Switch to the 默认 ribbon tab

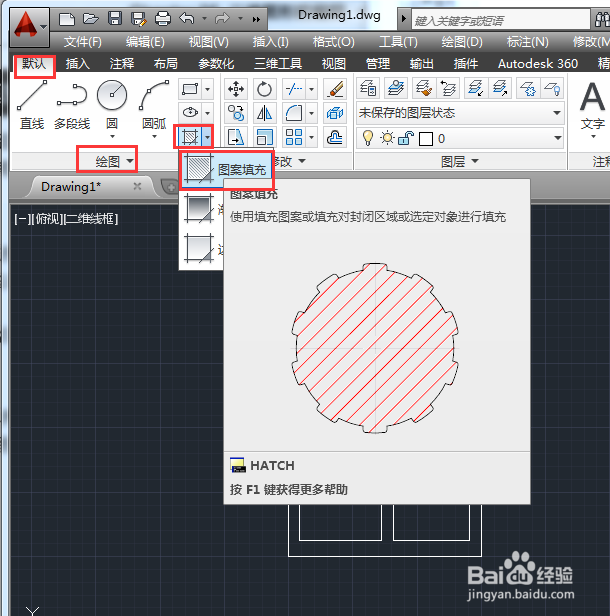[34, 63]
